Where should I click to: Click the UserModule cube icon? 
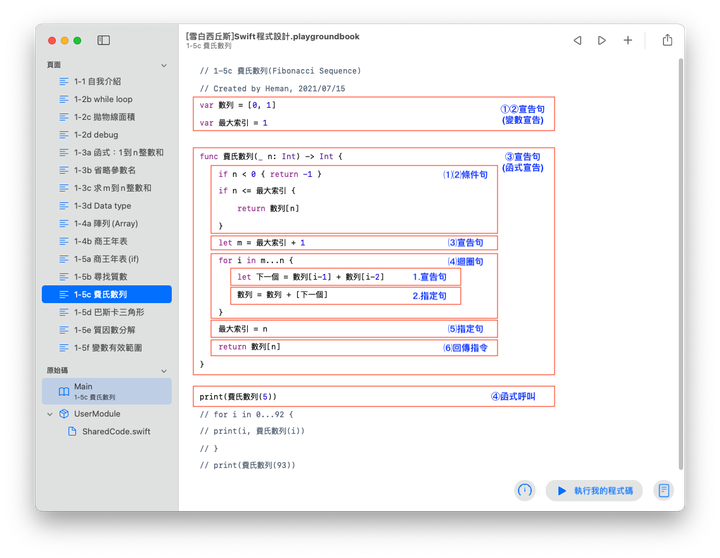[x=64, y=414]
